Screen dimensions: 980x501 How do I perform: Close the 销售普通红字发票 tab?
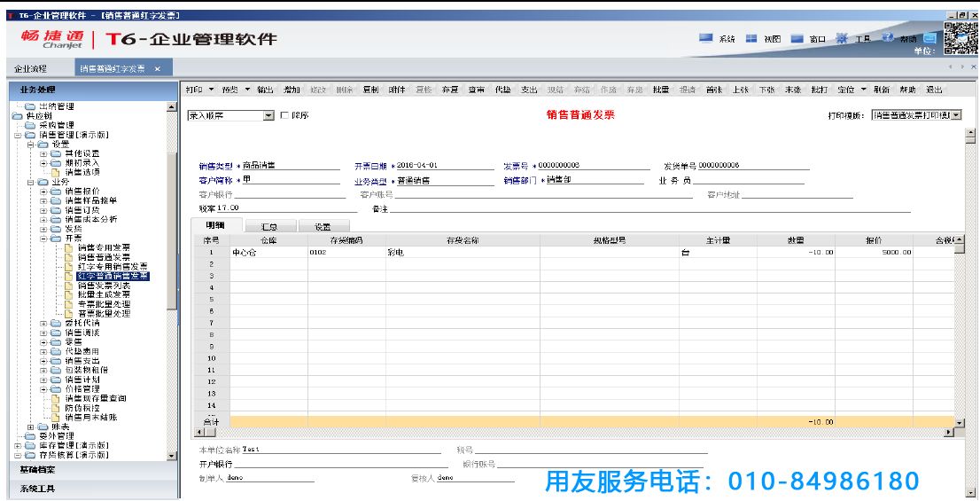[158, 69]
